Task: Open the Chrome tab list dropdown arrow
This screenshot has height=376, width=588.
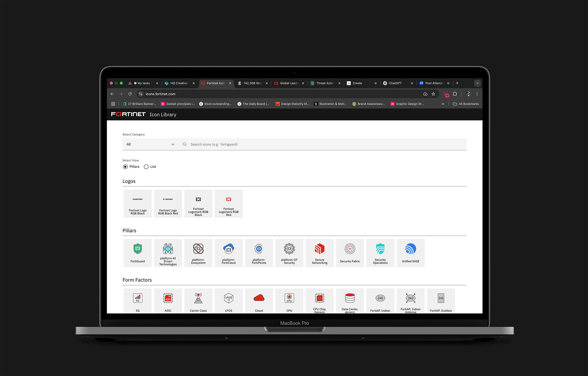Action: [x=477, y=83]
